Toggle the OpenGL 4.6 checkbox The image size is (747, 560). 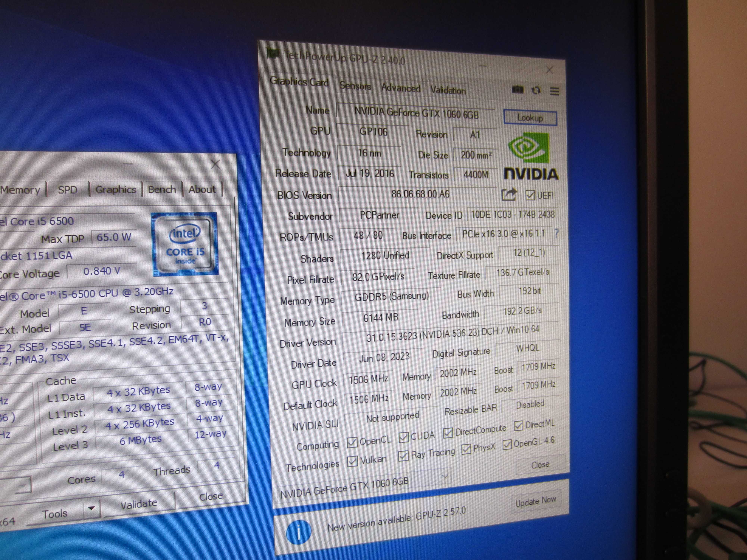pos(507,445)
